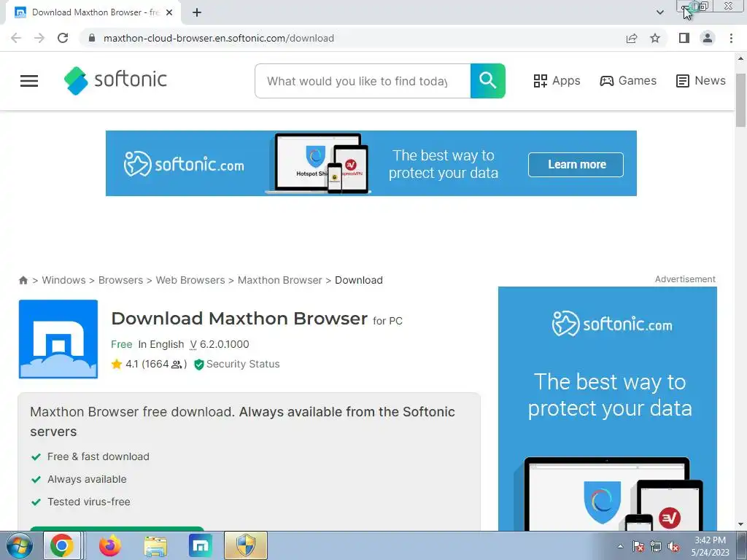Click the 4.1 (1664) rating text
The height and width of the screenshot is (560, 747).
tap(156, 365)
